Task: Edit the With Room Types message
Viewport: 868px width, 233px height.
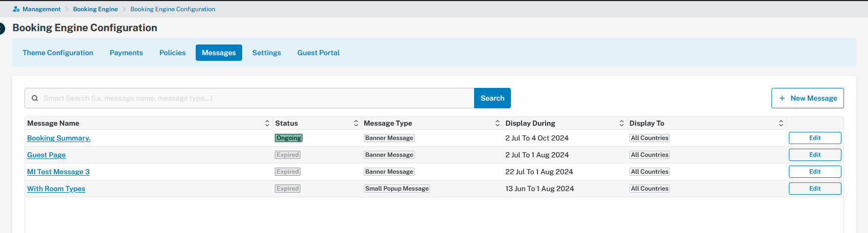Action: pyautogui.click(x=815, y=189)
